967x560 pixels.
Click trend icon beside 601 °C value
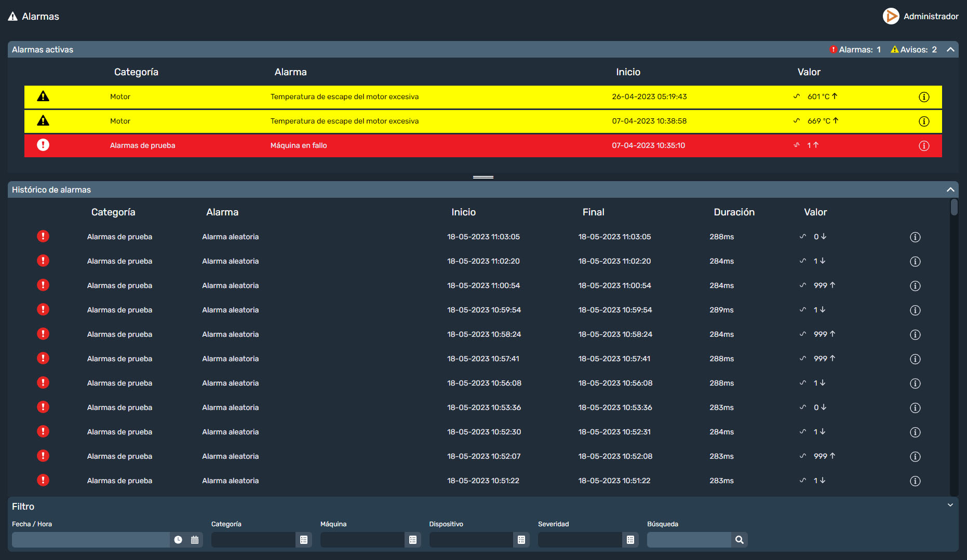click(797, 96)
